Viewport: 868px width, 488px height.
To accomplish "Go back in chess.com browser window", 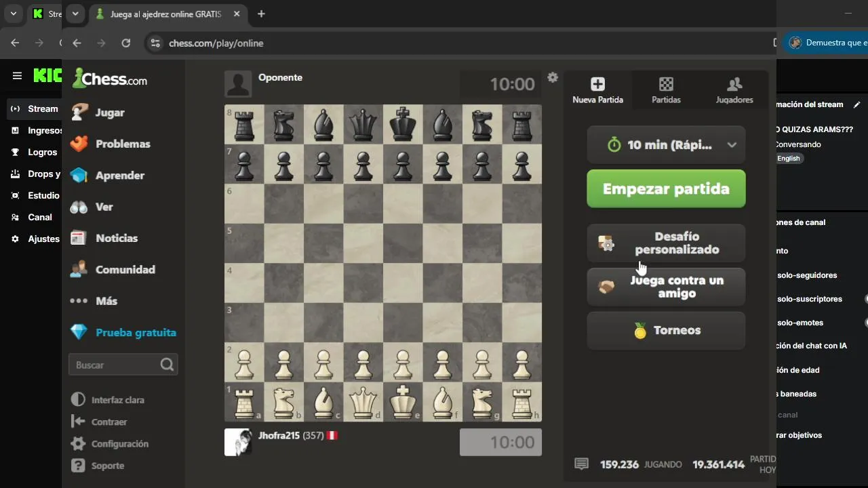I will 77,43.
